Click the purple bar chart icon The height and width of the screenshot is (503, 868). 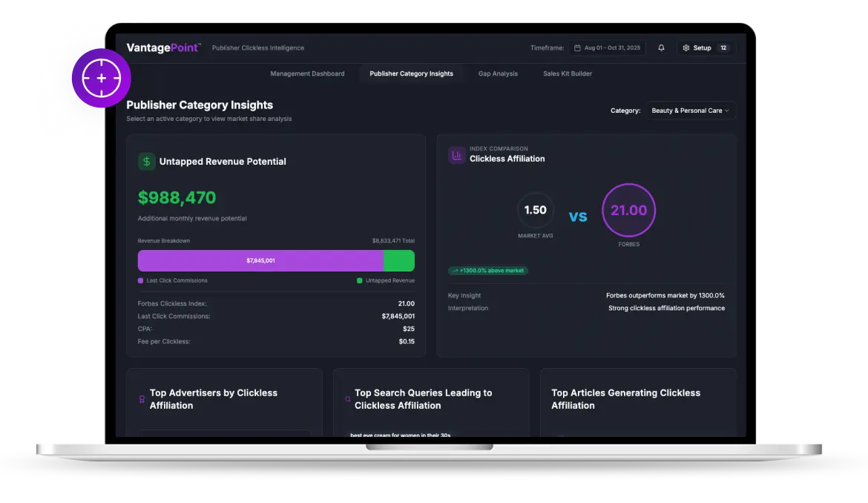click(x=457, y=155)
